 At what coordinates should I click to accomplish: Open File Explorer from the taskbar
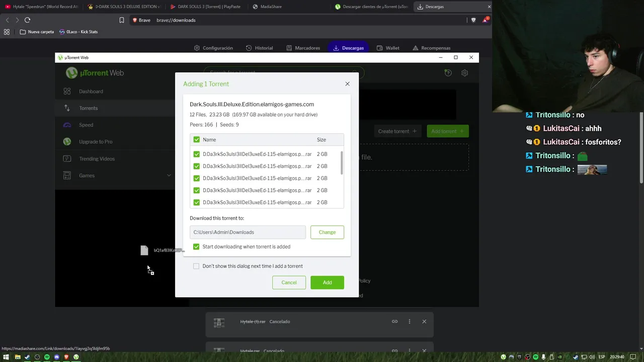(x=17, y=357)
